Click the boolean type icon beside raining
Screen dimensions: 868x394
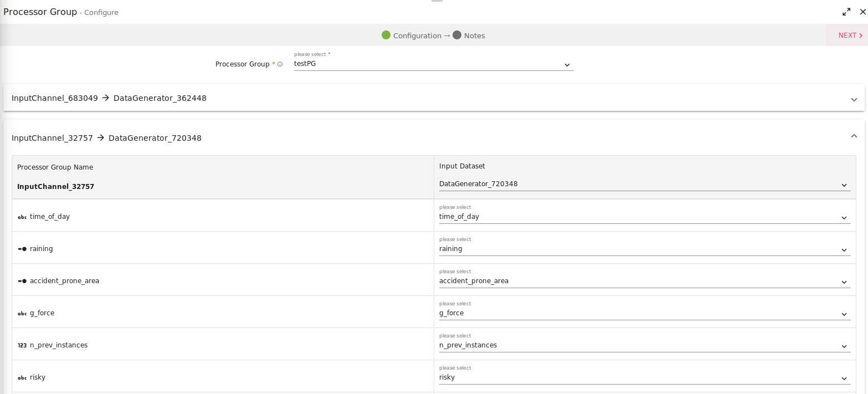click(x=22, y=249)
